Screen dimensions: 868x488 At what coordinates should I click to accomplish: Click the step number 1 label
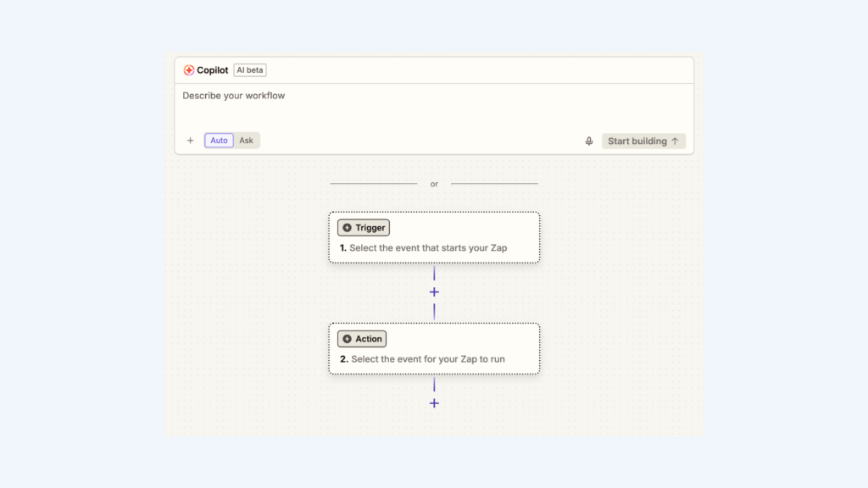343,248
